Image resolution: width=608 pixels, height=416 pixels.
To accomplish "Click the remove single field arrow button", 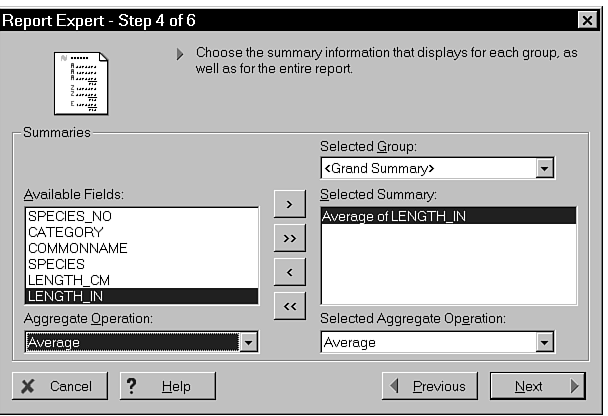I will (289, 272).
